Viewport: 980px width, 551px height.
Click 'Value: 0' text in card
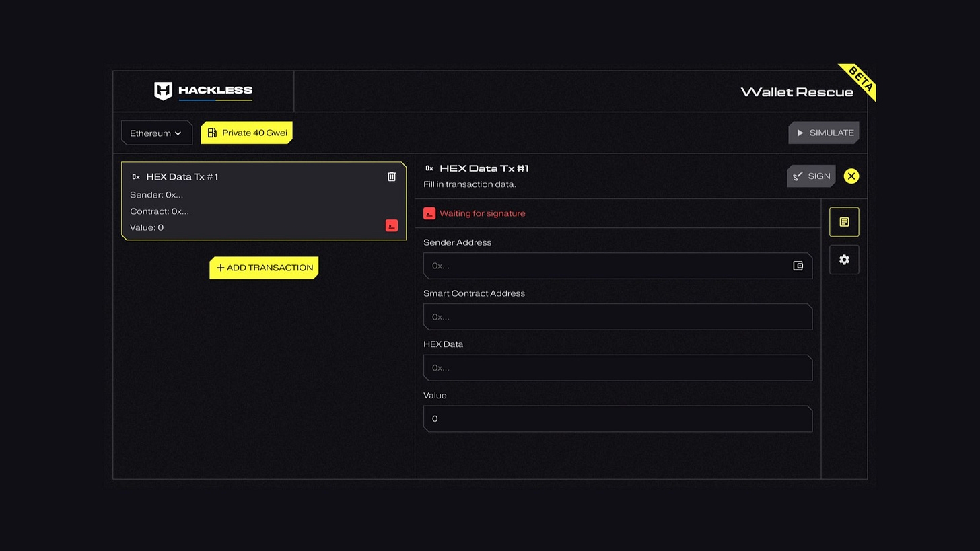pyautogui.click(x=147, y=227)
